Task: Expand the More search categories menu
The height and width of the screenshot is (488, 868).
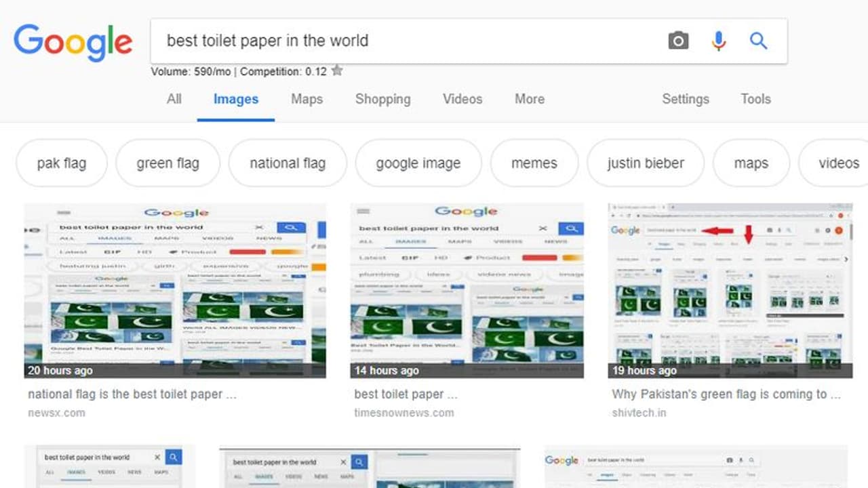Action: point(529,99)
